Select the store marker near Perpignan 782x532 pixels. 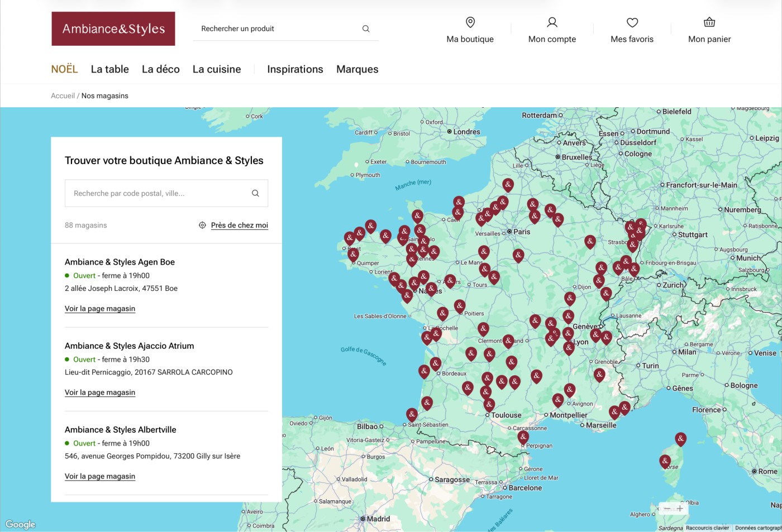pos(523,436)
